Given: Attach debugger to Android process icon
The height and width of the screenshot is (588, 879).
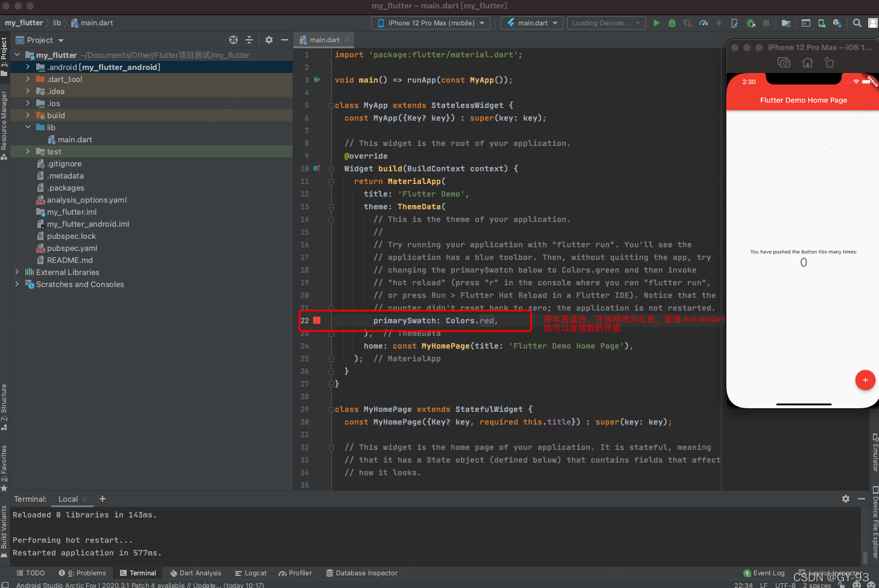Looking at the screenshot, I should (x=750, y=23).
